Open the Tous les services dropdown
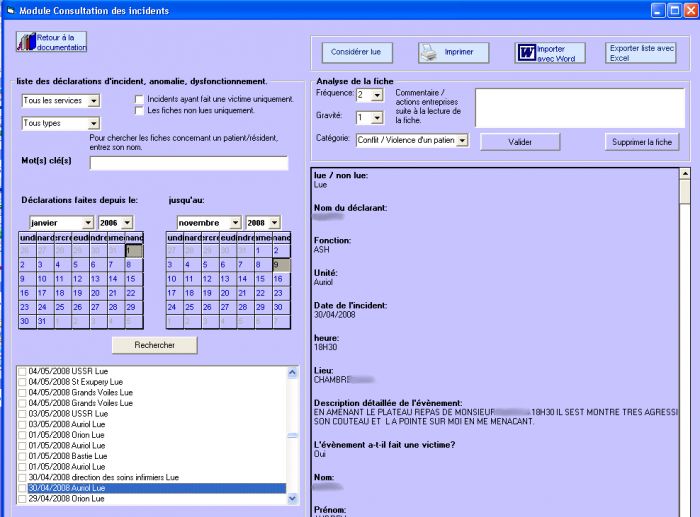The height and width of the screenshot is (517, 700). [x=93, y=101]
